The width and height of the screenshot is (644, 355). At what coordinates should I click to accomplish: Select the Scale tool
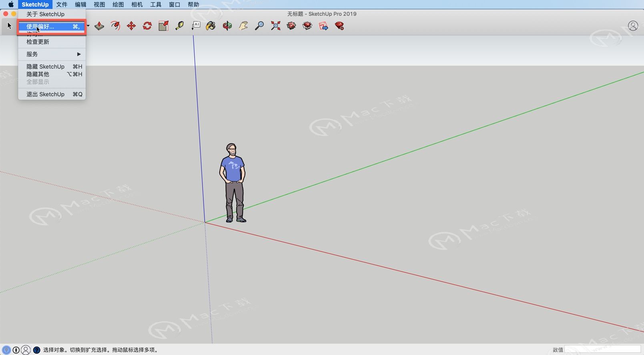tap(163, 26)
